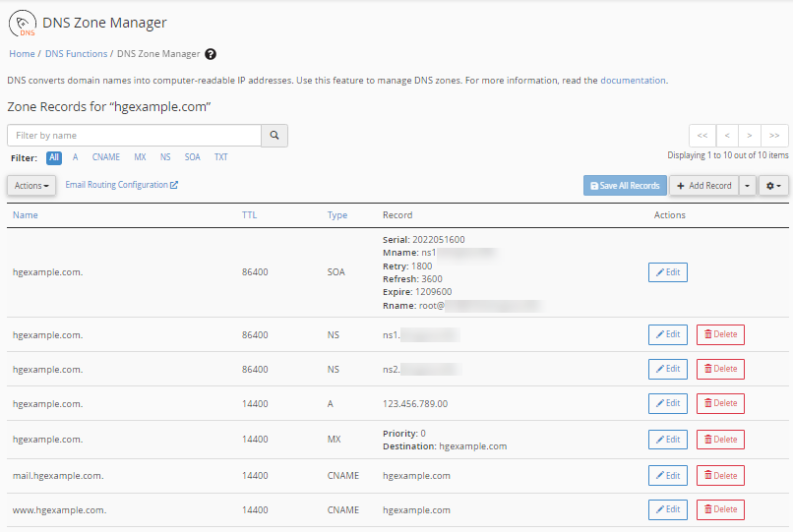The width and height of the screenshot is (793, 532).
Task: Select the All filter
Action: pos(54,157)
